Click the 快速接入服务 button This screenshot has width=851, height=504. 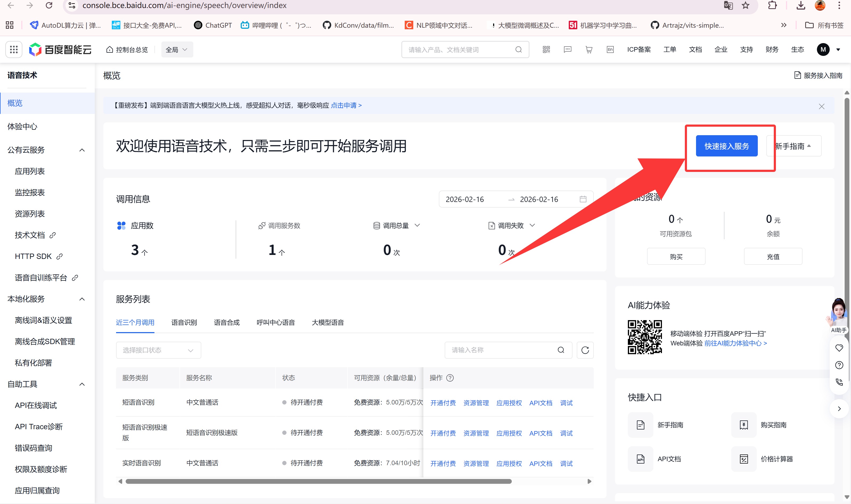click(x=726, y=146)
